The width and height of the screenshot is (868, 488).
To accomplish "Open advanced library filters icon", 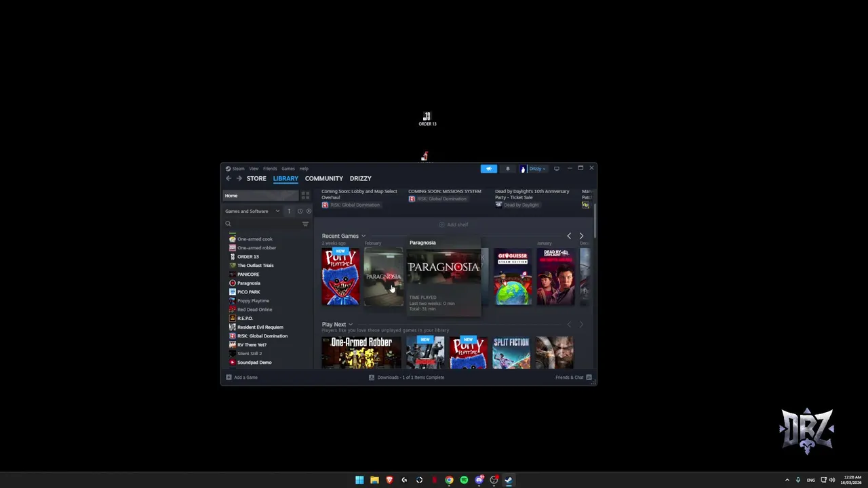I will tap(305, 224).
